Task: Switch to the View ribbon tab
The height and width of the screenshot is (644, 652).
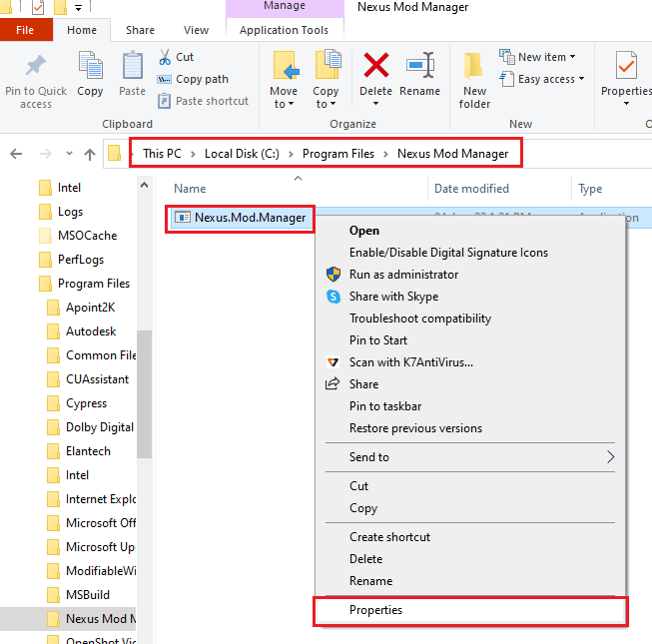Action: (196, 30)
